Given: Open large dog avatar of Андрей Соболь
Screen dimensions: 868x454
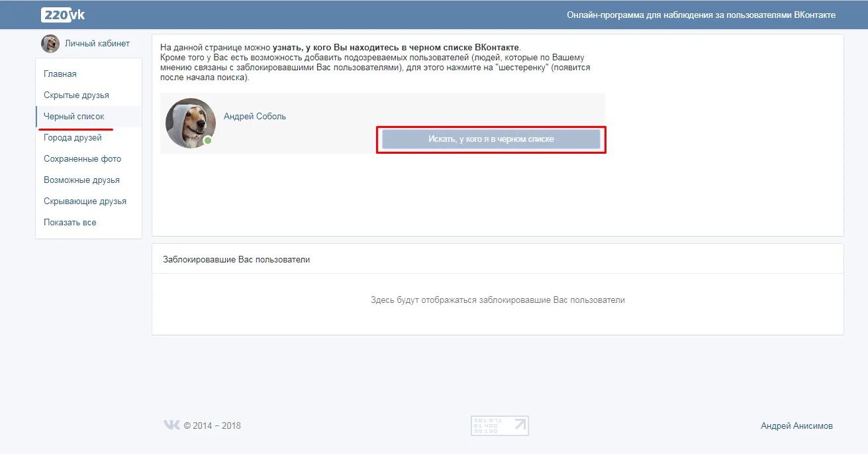Looking at the screenshot, I should pos(191,123).
